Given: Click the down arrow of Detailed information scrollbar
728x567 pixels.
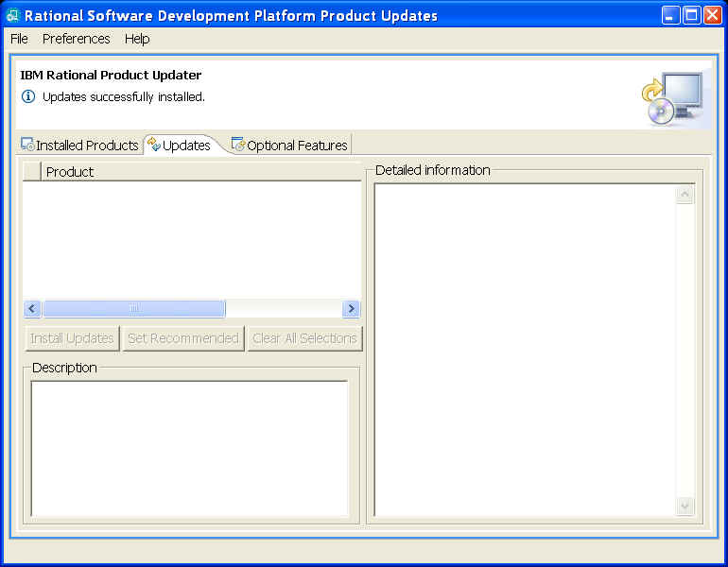Looking at the screenshot, I should point(685,506).
